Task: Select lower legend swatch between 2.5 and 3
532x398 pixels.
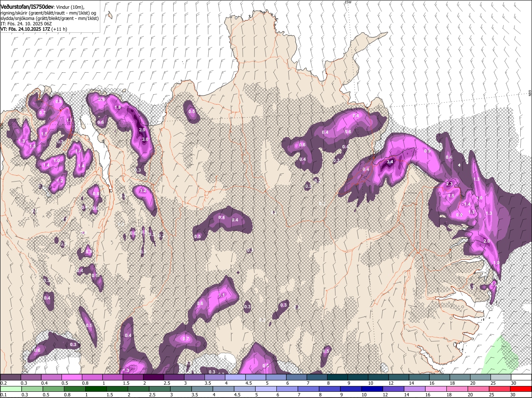Action: point(160,389)
